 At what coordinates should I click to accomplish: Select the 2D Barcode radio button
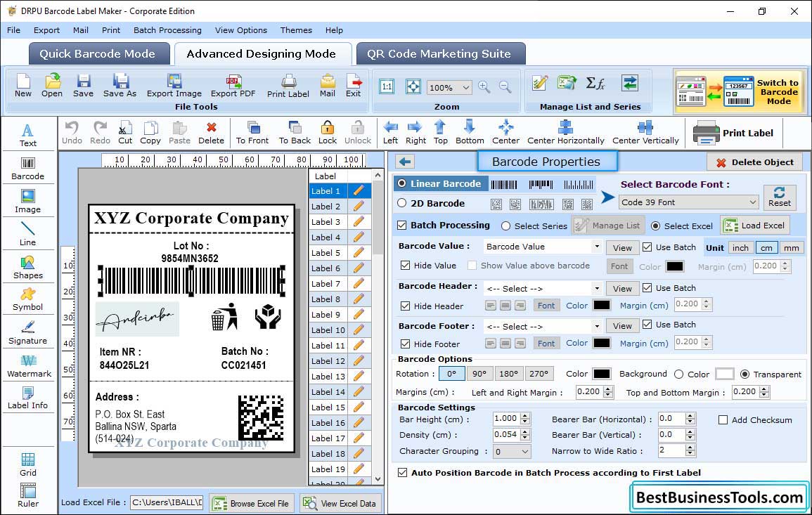[x=402, y=203]
